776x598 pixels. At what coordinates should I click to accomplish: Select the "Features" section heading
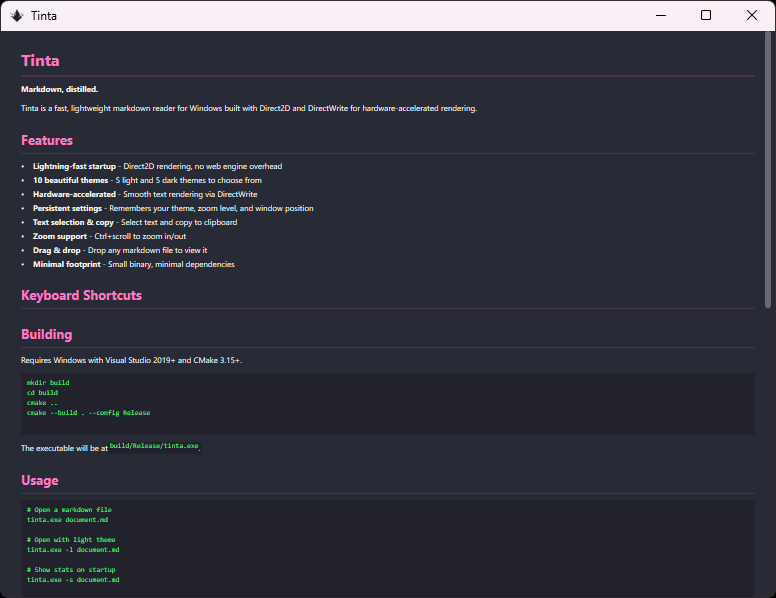47,141
